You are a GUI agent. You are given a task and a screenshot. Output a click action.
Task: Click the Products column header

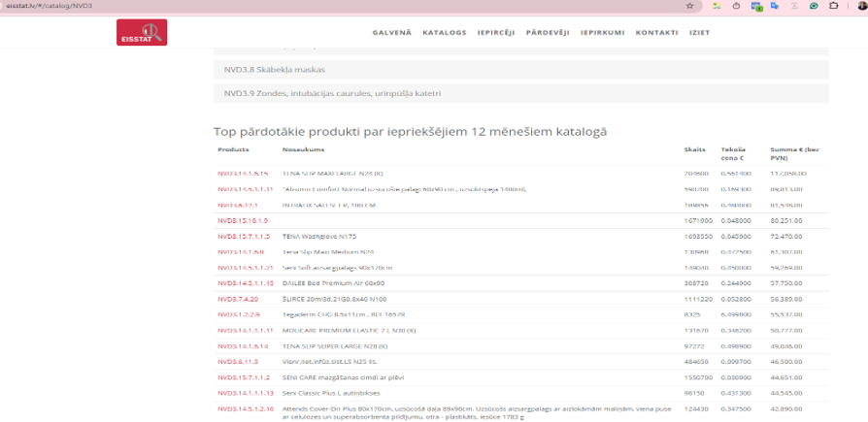(x=233, y=150)
